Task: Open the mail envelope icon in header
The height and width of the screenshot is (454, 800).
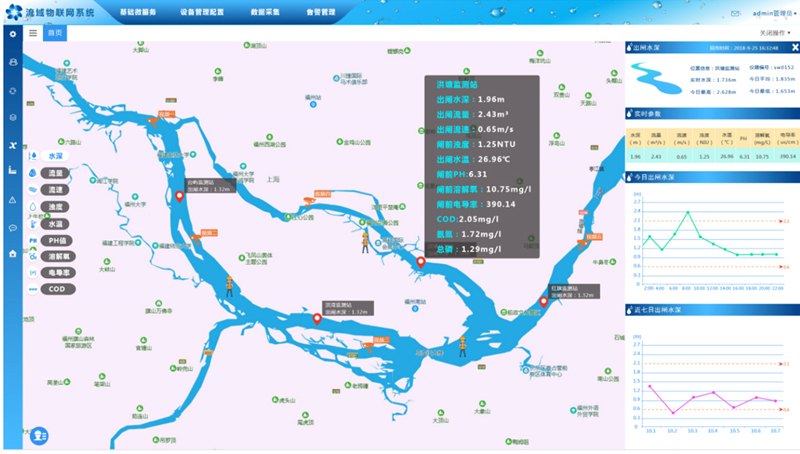Action: [x=735, y=13]
